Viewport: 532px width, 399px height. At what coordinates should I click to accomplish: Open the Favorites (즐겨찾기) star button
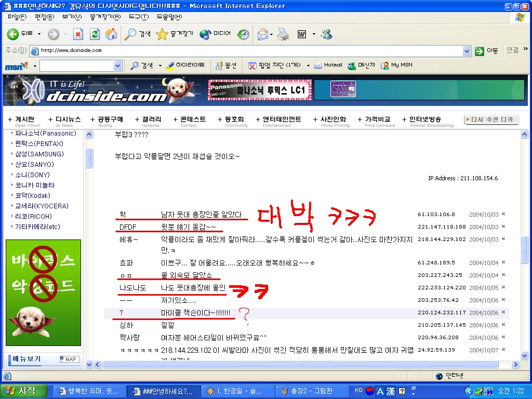(x=175, y=34)
